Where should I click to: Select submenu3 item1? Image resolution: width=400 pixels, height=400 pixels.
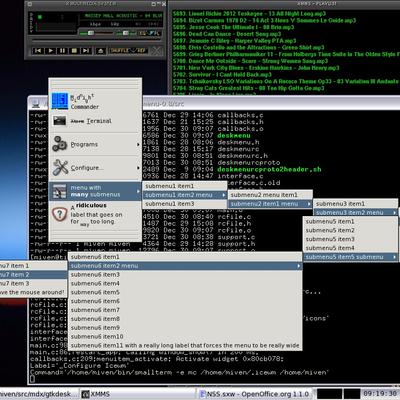pyautogui.click(x=356, y=203)
